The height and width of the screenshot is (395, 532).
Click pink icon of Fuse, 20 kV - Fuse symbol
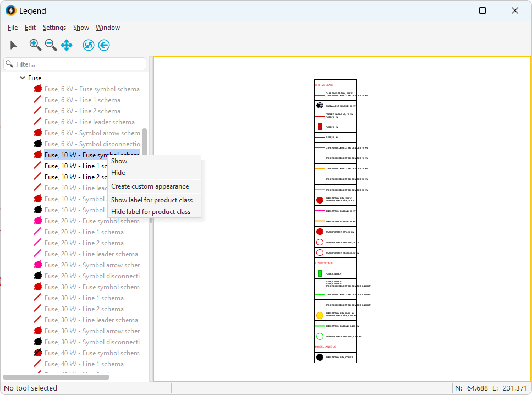(38, 221)
